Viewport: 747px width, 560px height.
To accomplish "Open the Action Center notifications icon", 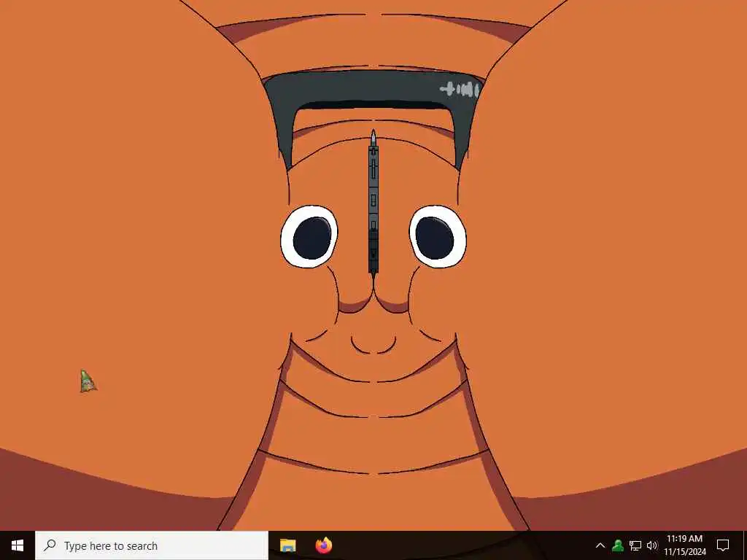I will click(723, 545).
